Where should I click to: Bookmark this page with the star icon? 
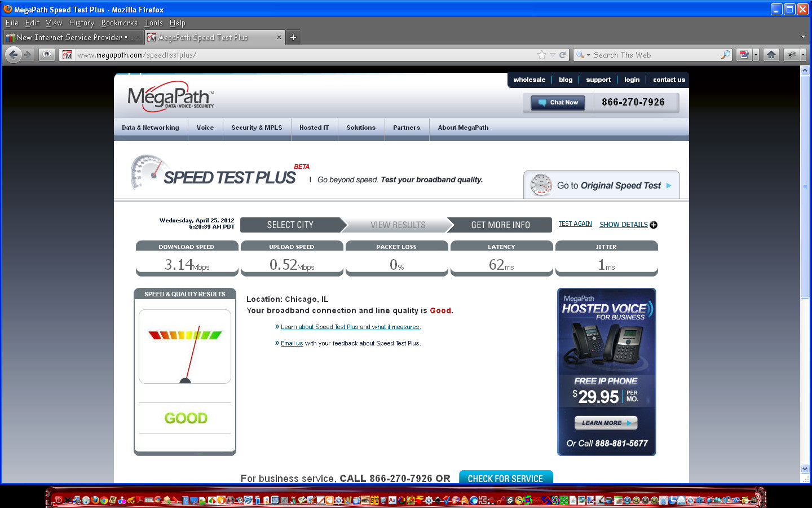coord(542,55)
